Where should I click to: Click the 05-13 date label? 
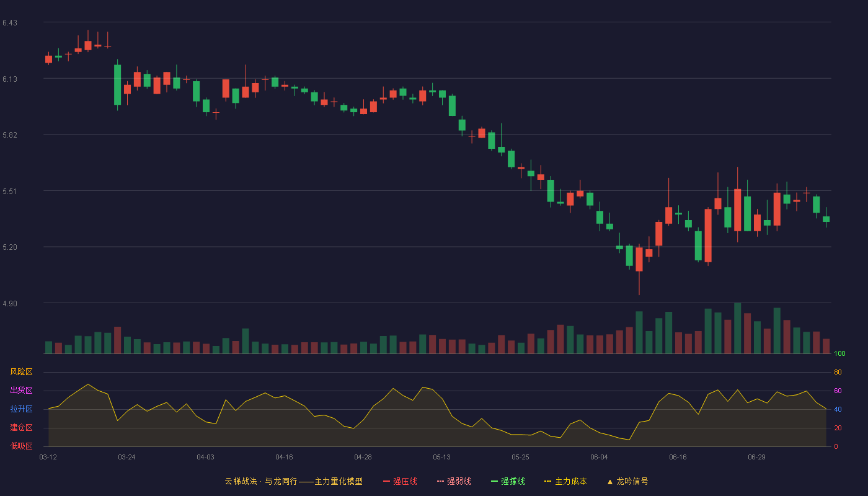(x=441, y=457)
